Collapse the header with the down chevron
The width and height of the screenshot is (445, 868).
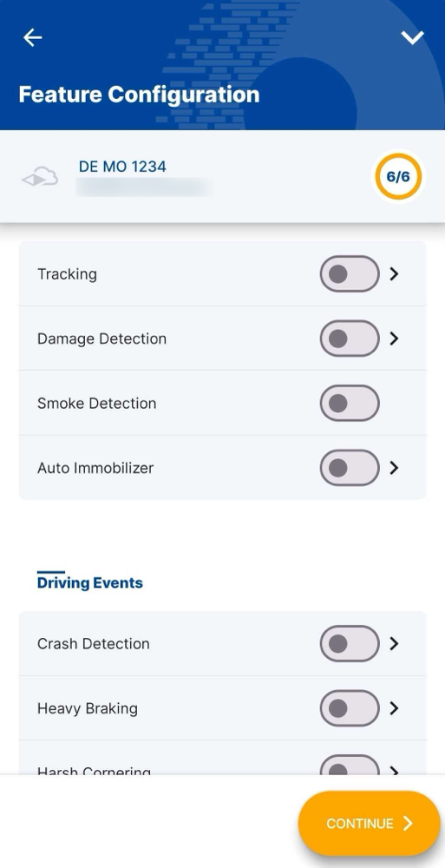tap(412, 37)
